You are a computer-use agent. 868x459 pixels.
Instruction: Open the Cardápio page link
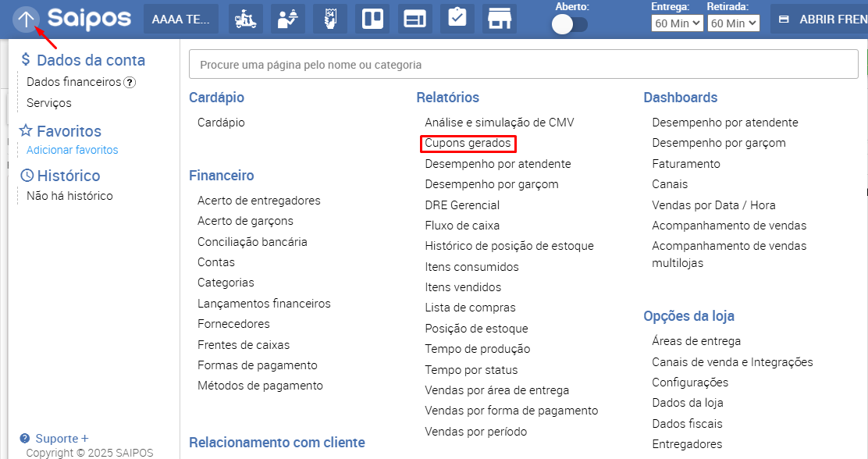point(221,123)
